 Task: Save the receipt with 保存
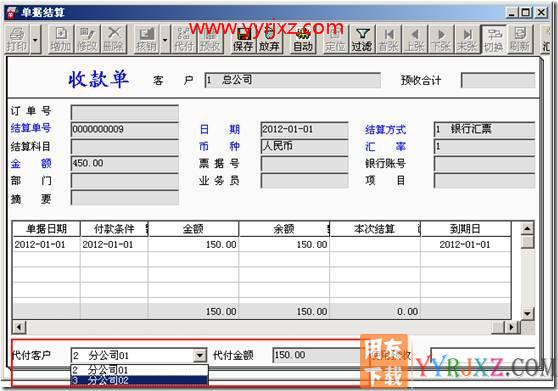point(243,39)
